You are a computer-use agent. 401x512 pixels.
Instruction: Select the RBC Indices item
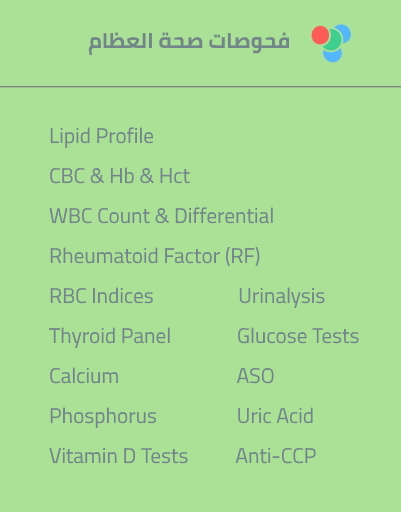[101, 296]
